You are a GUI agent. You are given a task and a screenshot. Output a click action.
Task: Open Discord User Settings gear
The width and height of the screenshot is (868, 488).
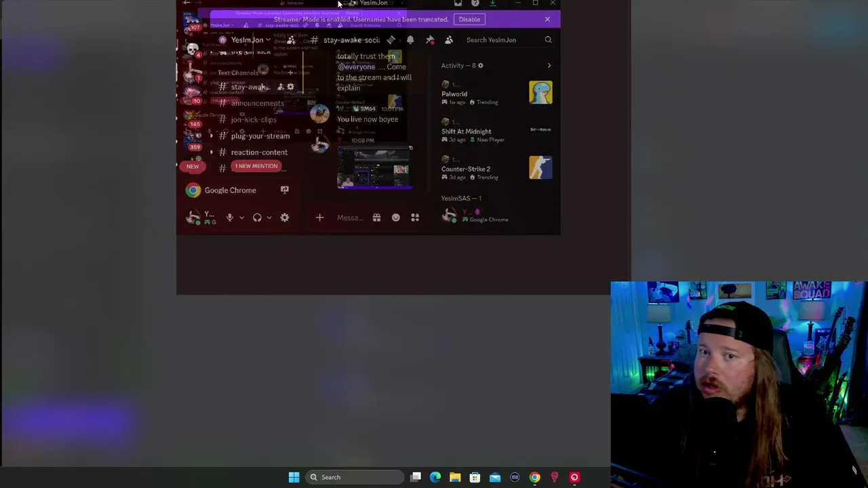click(285, 218)
